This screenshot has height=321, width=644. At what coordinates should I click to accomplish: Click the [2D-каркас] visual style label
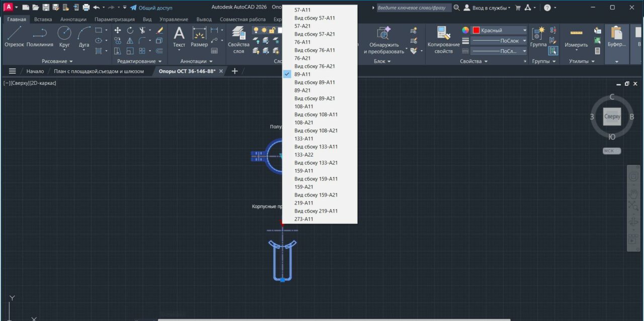(x=43, y=83)
